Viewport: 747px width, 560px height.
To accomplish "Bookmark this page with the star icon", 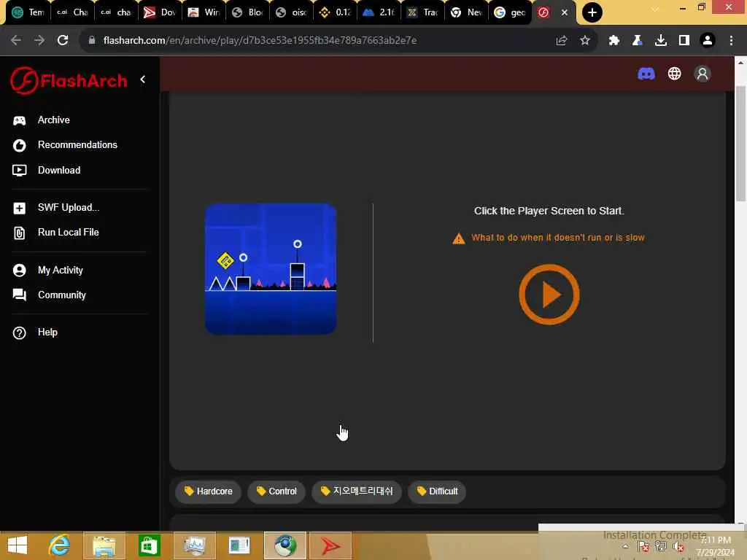I will [585, 41].
